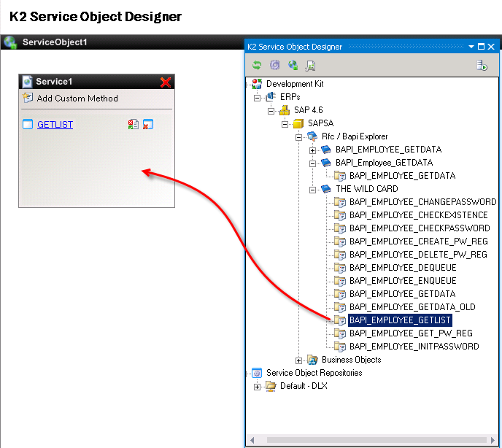Select BAPI_EMPLOYEE_CREATE_PW_REG
This screenshot has height=448, width=502.
pyautogui.click(x=419, y=242)
